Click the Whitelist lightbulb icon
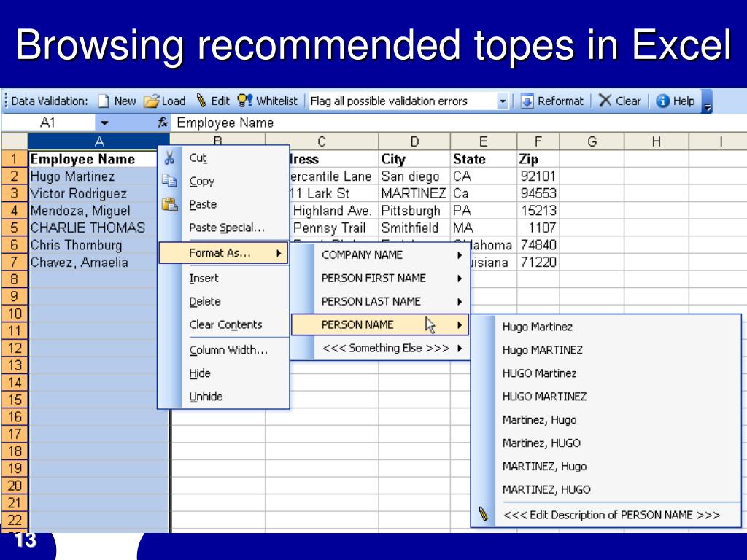Viewport: 747px width, 560px height. tap(244, 101)
